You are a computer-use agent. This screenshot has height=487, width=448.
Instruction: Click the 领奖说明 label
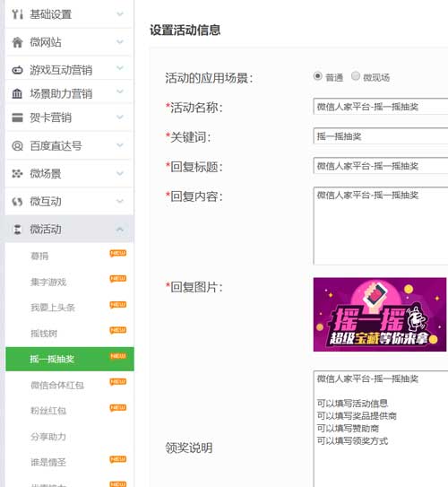189,448
